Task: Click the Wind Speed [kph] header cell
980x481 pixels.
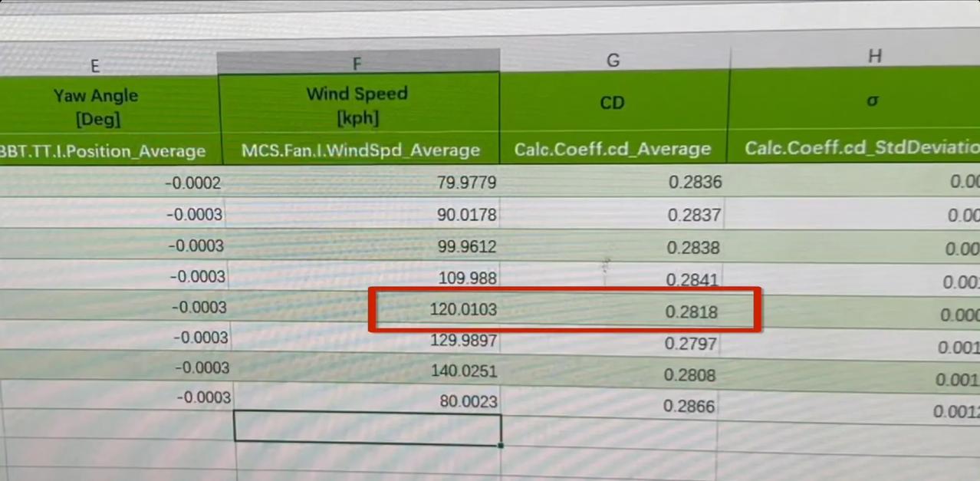Action: click(359, 105)
